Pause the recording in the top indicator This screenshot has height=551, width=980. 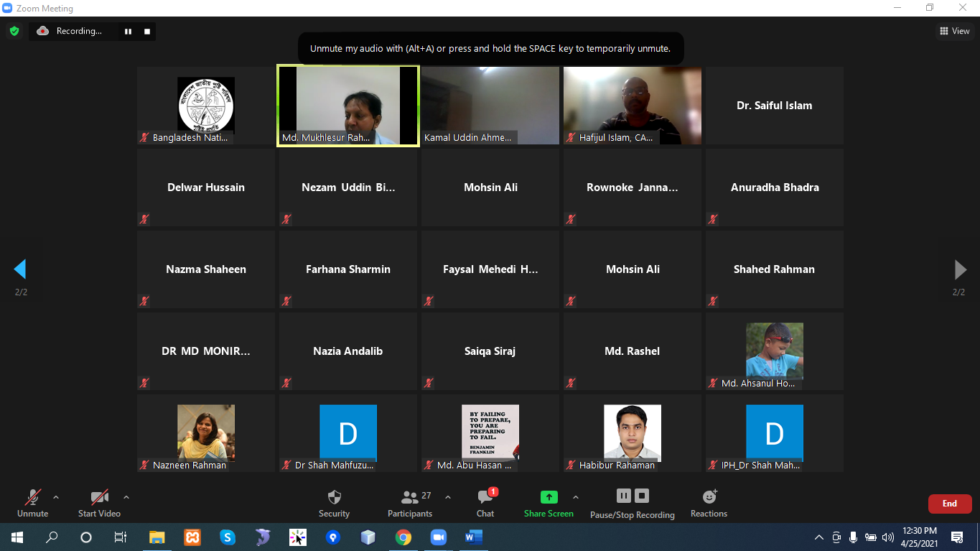pyautogui.click(x=129, y=31)
